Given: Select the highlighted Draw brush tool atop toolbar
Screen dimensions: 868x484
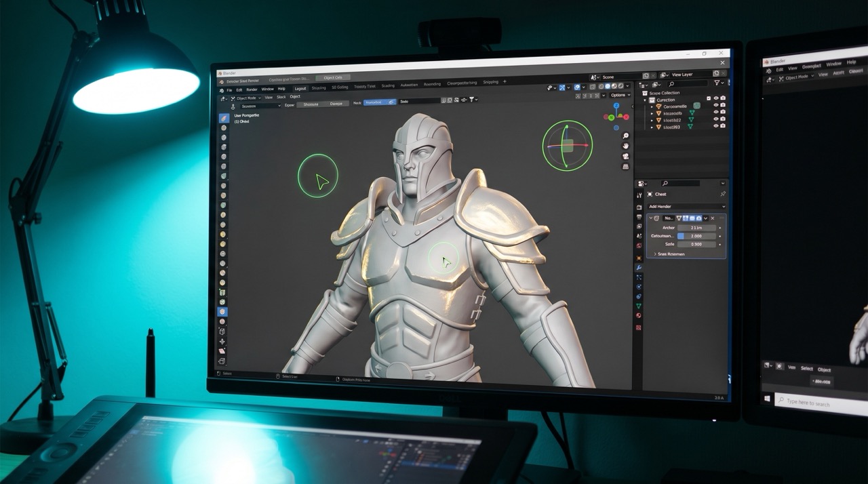Looking at the screenshot, I should click(223, 118).
